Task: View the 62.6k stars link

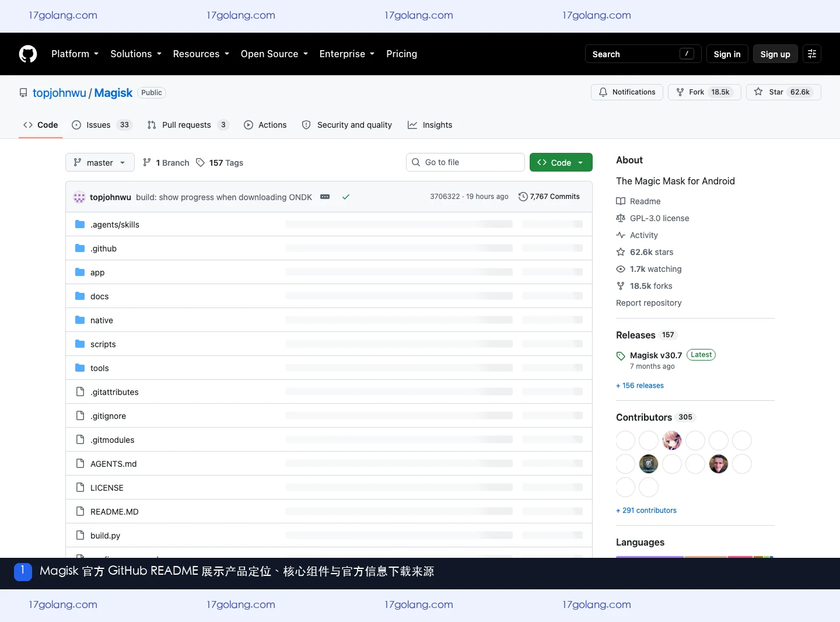Action: click(645, 252)
